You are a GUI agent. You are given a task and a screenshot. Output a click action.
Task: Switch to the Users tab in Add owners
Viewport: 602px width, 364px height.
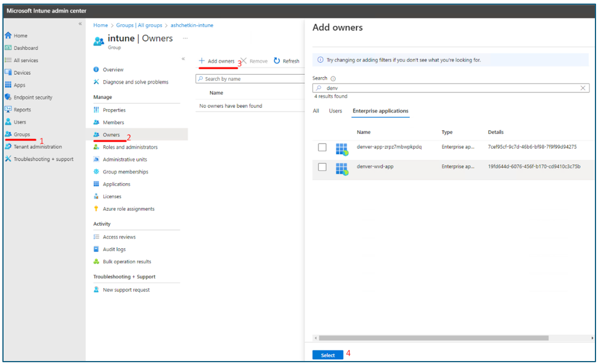point(335,111)
